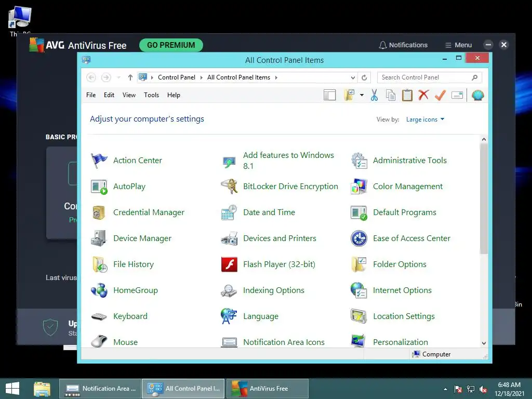This screenshot has height=399, width=532.
Task: Open the Personalization link
Action: coord(401,342)
